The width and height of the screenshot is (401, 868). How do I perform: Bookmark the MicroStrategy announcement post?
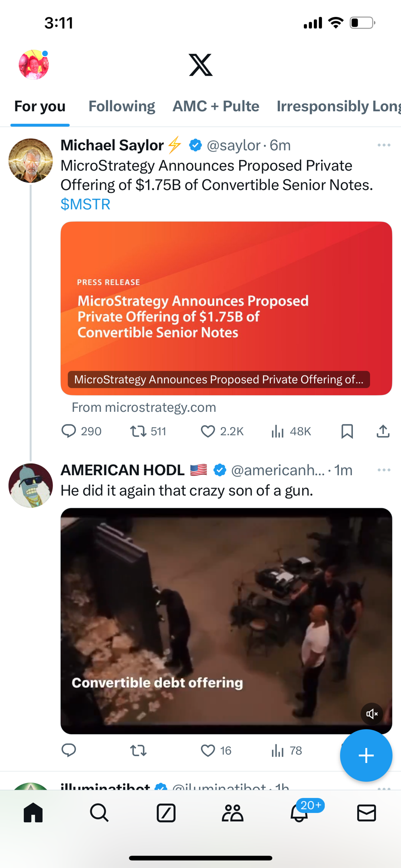click(347, 431)
